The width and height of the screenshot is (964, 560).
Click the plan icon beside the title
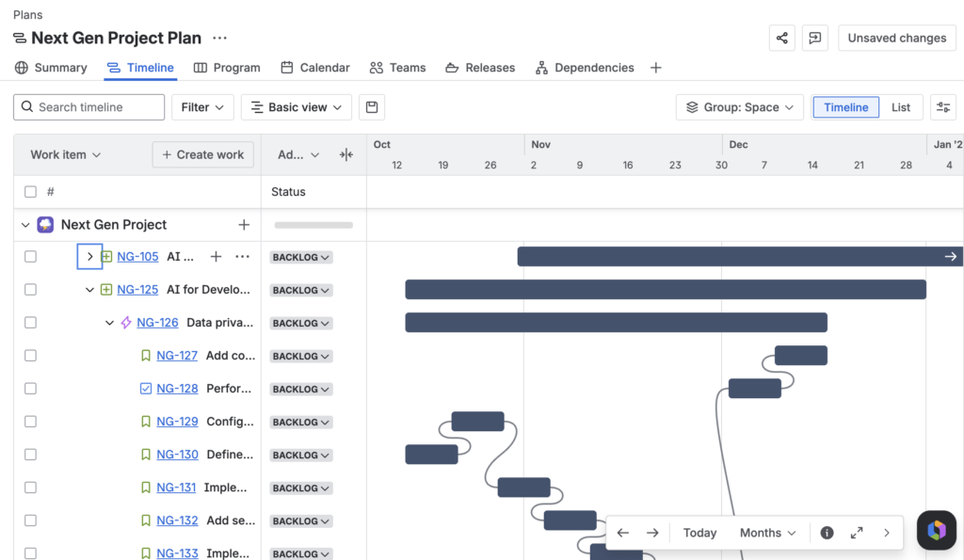point(20,38)
